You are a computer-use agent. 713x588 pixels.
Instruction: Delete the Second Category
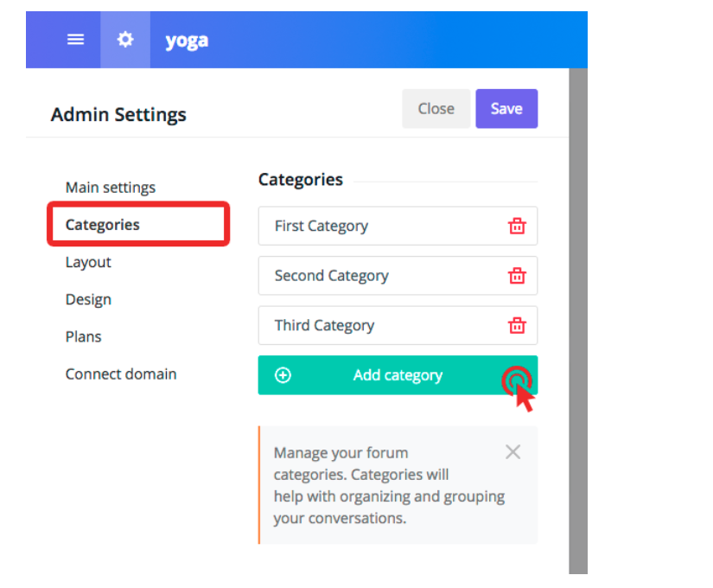517,276
